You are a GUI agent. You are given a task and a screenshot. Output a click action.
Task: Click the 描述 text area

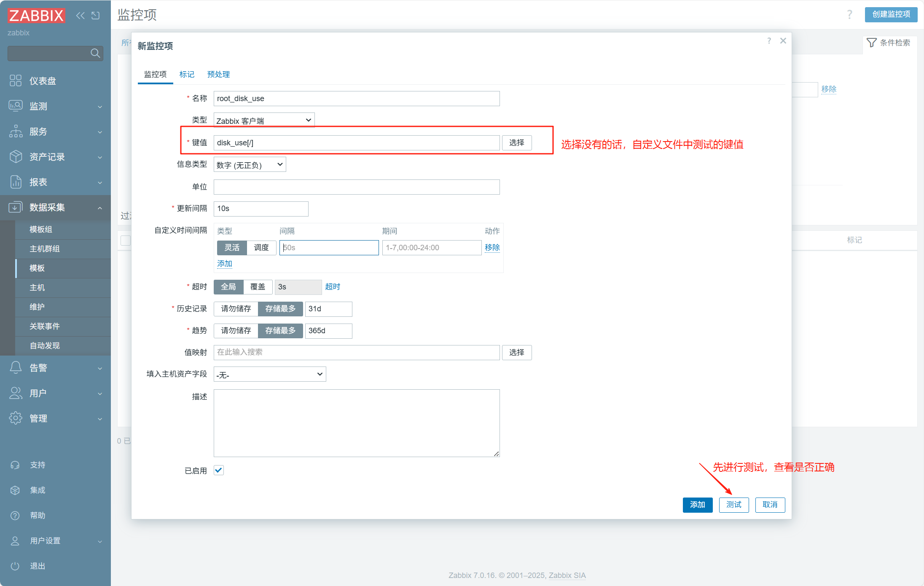[x=357, y=423]
